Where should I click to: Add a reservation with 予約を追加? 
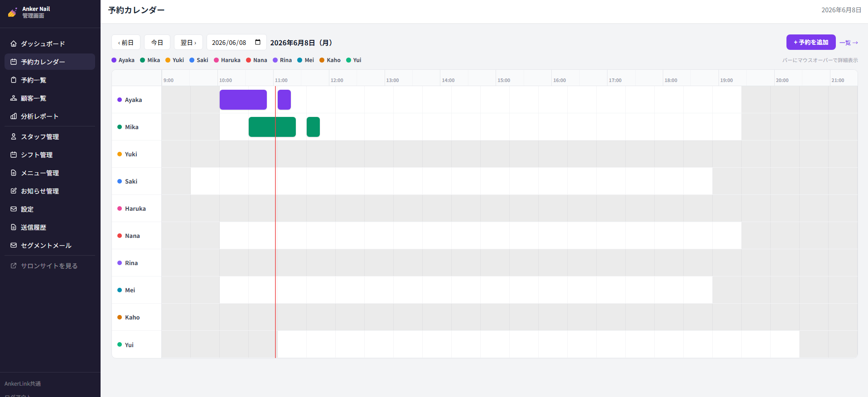tap(811, 42)
